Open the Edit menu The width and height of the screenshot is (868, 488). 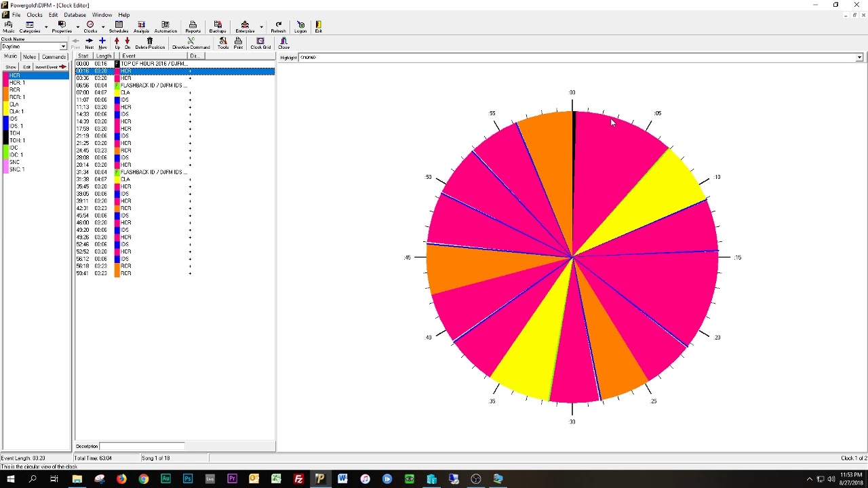click(53, 15)
